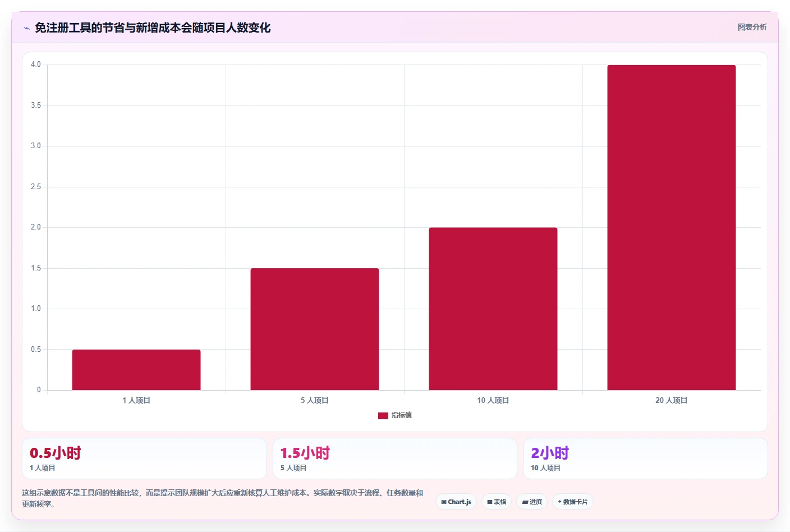Image resolution: width=790 pixels, height=532 pixels.
Task: Click the 指标值 legend label
Action: click(402, 415)
